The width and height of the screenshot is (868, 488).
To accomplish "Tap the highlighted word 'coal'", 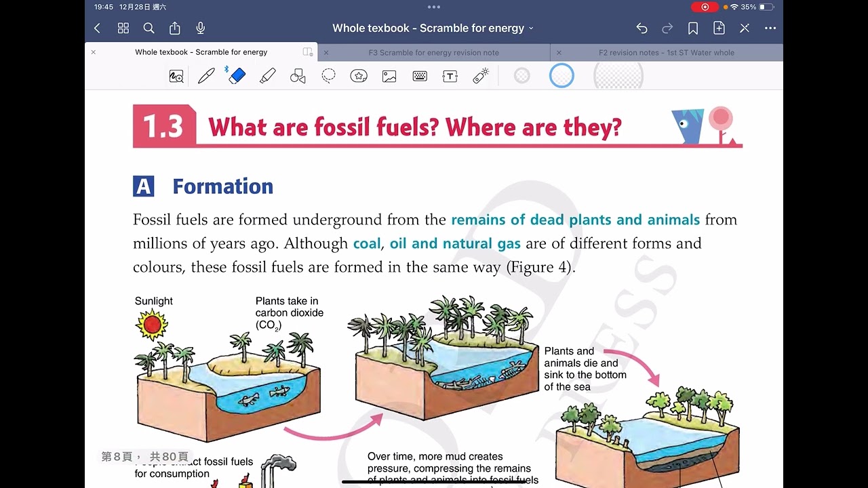I will click(x=367, y=243).
